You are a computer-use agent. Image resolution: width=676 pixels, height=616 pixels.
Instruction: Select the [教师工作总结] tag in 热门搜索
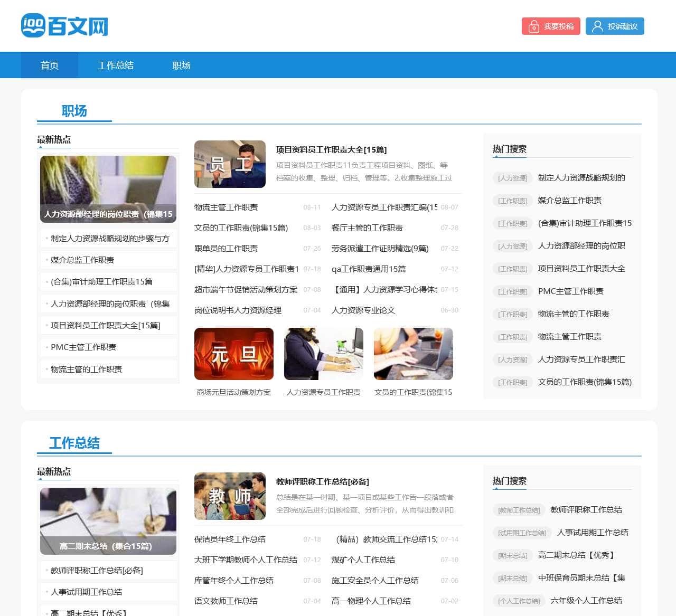coord(519,510)
